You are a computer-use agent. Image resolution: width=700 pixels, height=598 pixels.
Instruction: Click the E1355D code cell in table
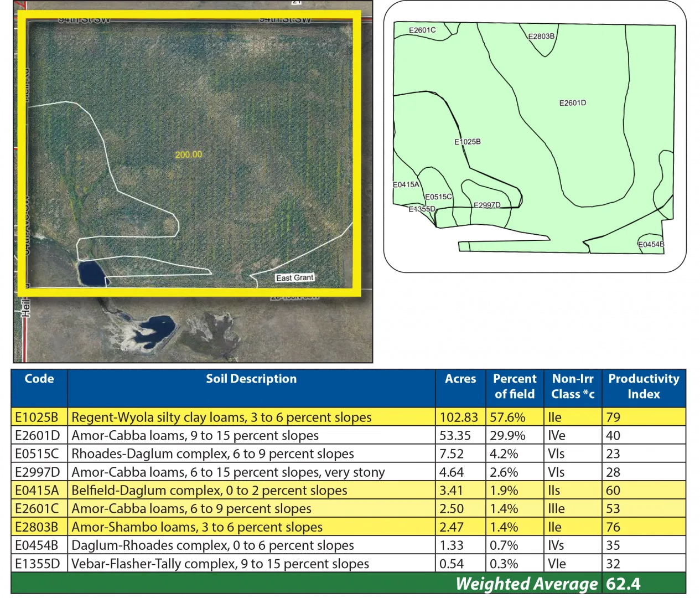(37, 564)
